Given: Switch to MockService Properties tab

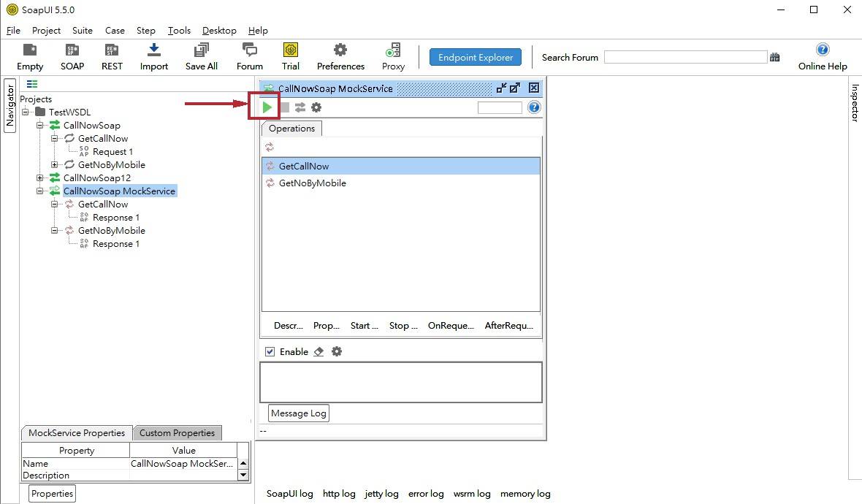Looking at the screenshot, I should pyautogui.click(x=77, y=433).
